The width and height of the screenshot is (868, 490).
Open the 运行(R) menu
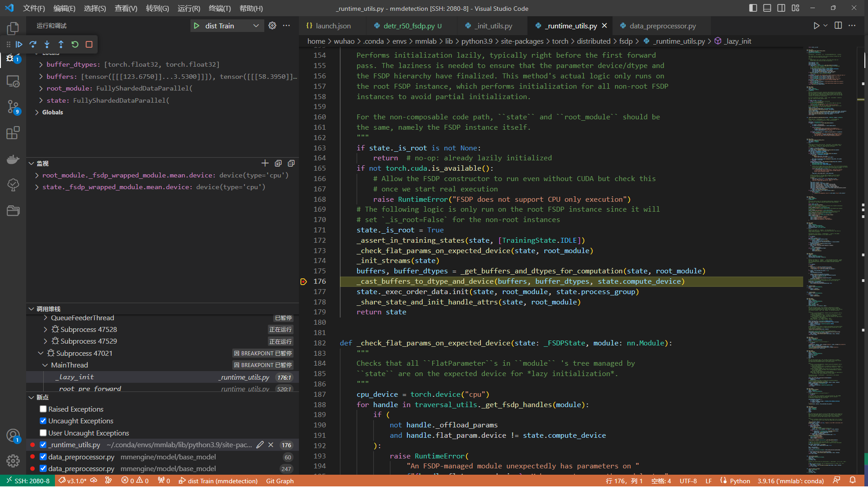(x=189, y=8)
